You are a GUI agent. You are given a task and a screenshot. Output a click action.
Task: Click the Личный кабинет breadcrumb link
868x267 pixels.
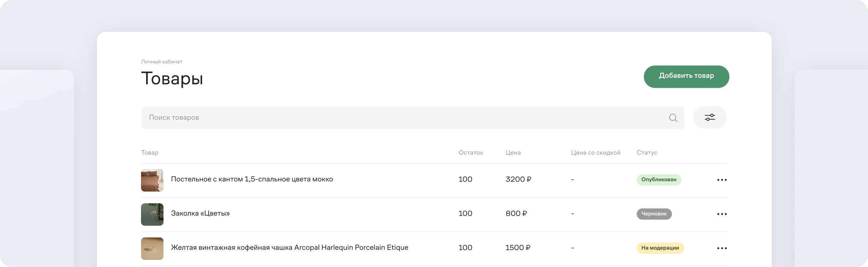coord(162,62)
